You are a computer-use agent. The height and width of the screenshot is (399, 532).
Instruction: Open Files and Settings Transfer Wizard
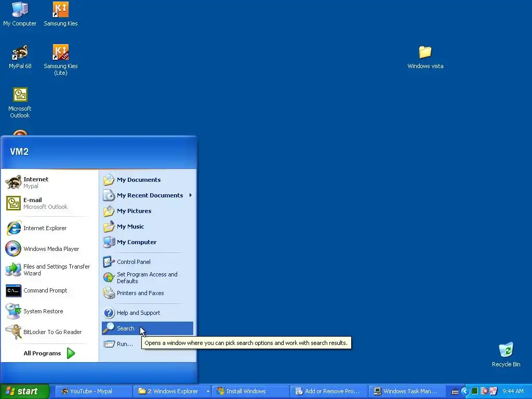pyautogui.click(x=49, y=270)
